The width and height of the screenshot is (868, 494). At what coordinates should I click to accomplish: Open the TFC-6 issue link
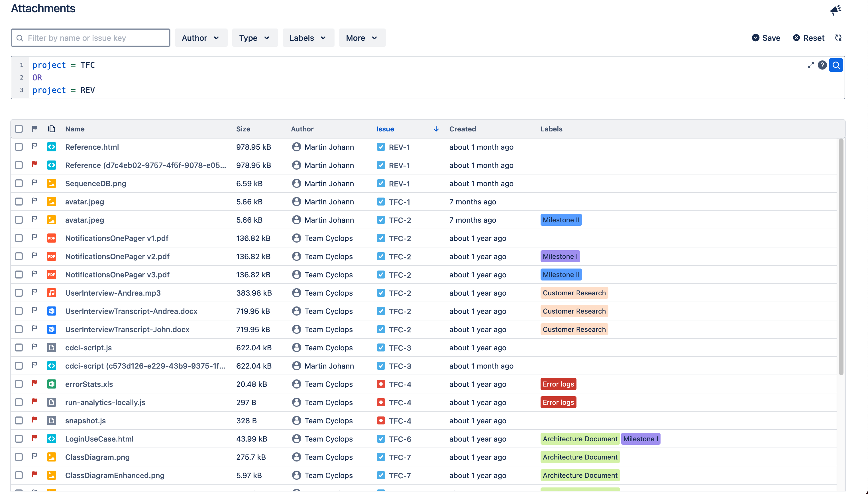[x=400, y=439]
